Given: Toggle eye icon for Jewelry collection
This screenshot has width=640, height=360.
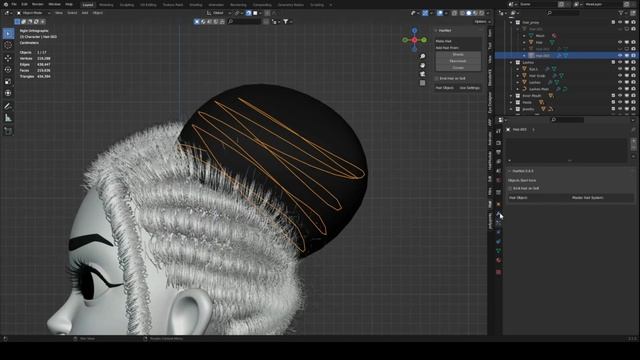Looking at the screenshot, I should click(620, 109).
